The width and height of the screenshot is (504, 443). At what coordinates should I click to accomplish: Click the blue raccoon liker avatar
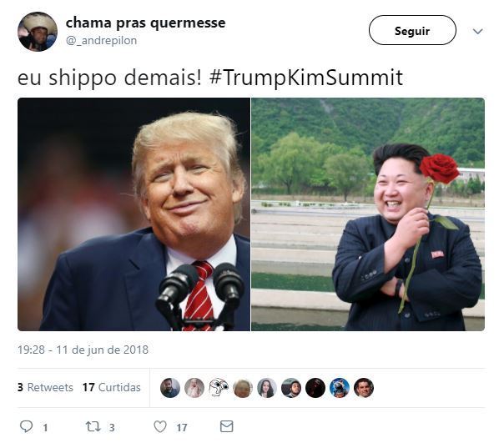point(340,388)
